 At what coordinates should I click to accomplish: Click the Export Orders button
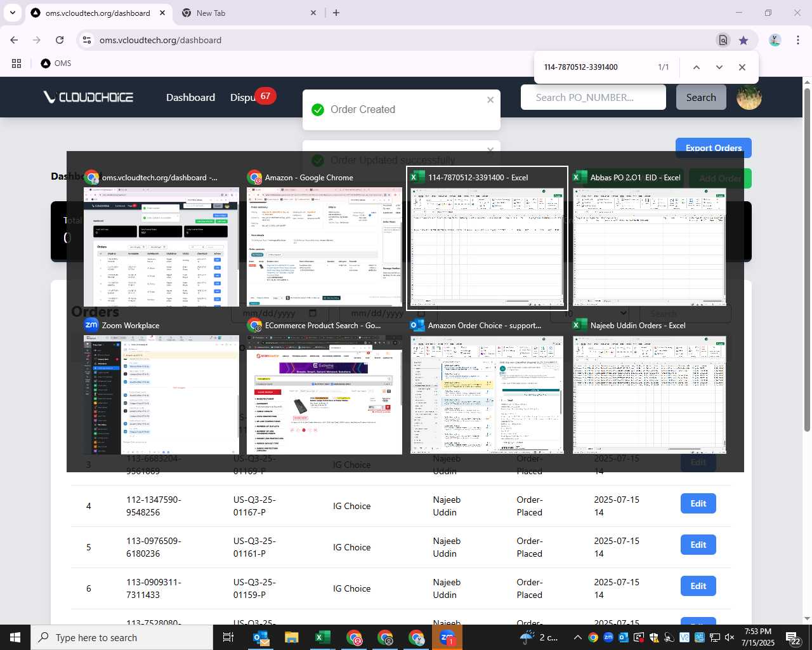(x=714, y=148)
